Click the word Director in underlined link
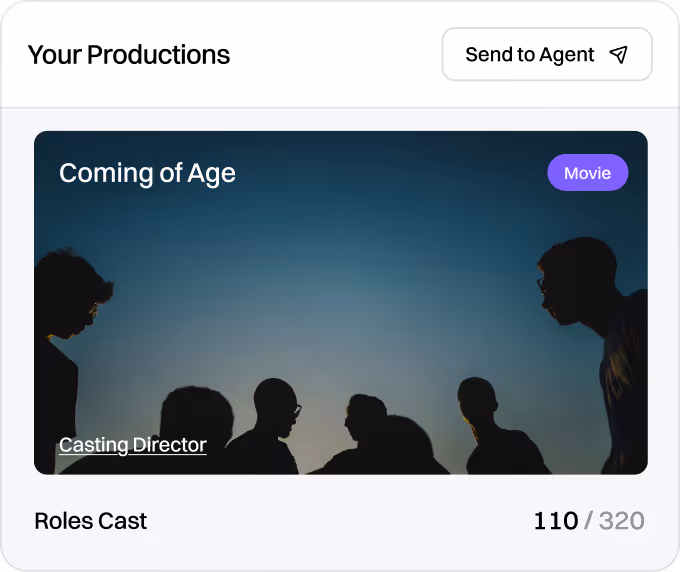Screen dimensions: 680x572 tap(170, 445)
